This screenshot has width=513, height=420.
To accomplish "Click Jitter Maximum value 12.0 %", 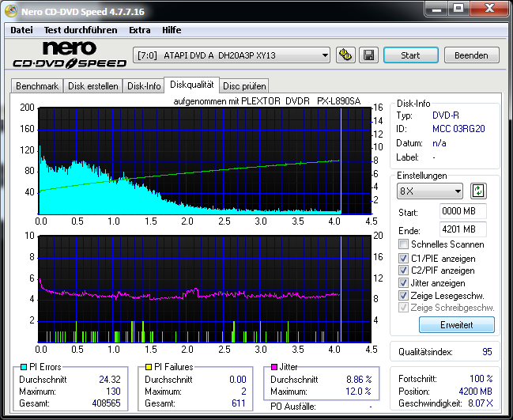I will click(358, 392).
